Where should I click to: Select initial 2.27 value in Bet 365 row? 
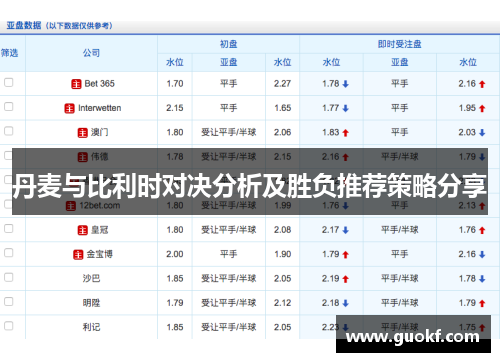[x=282, y=84]
